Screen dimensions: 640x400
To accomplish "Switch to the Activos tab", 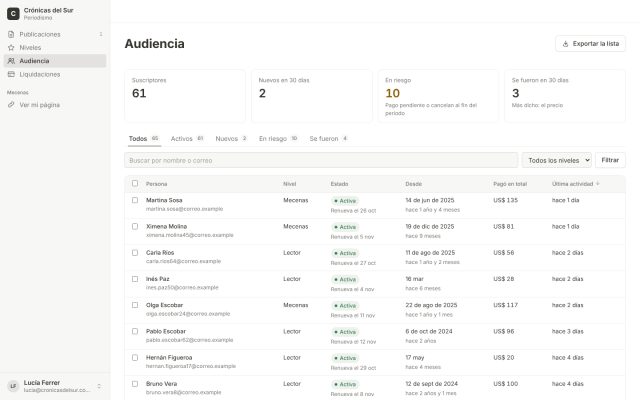I will [187, 139].
